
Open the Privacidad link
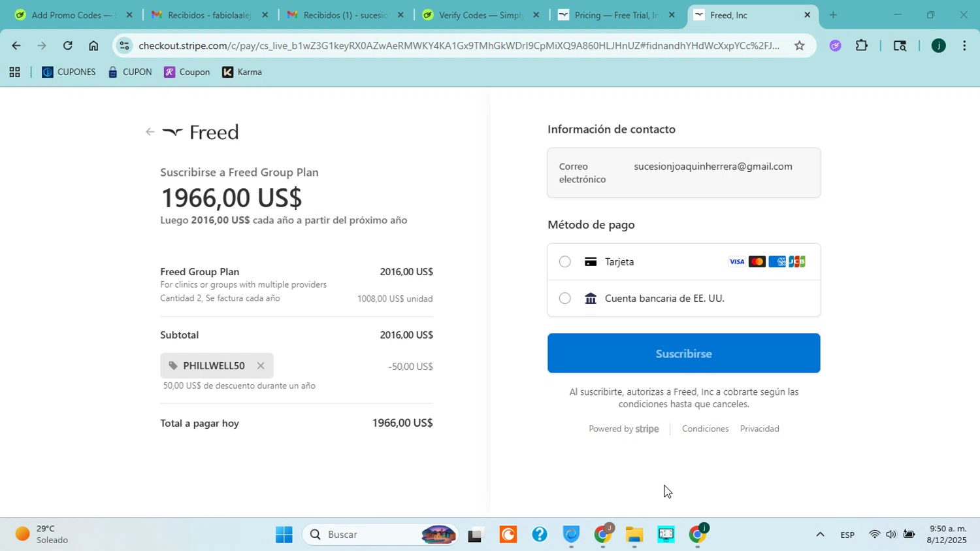tap(759, 429)
